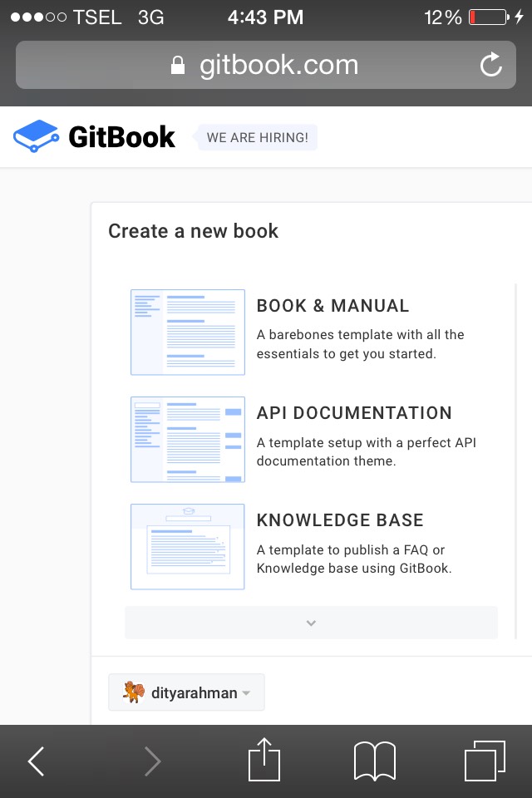Open the GitBook home wordmark
Image resolution: width=532 pixels, height=798 pixels.
121,137
